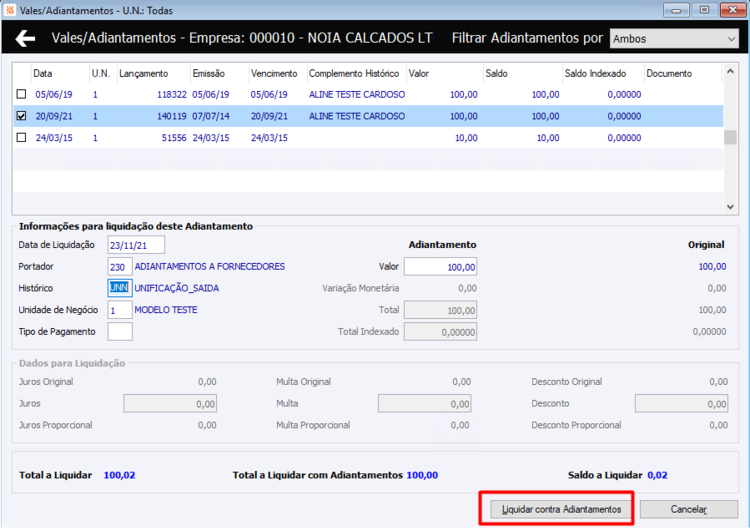The image size is (750, 531).
Task: Select the Histórico code field
Action: pos(120,288)
